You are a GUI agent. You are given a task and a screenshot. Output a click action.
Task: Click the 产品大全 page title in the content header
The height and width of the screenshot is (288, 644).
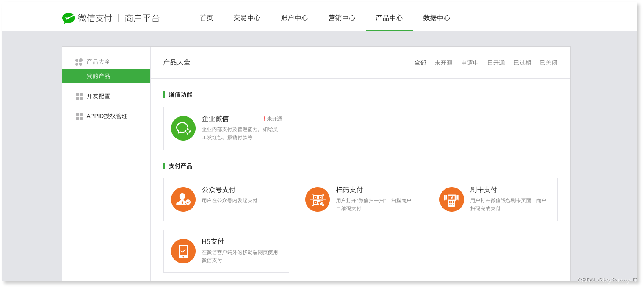[x=177, y=62]
